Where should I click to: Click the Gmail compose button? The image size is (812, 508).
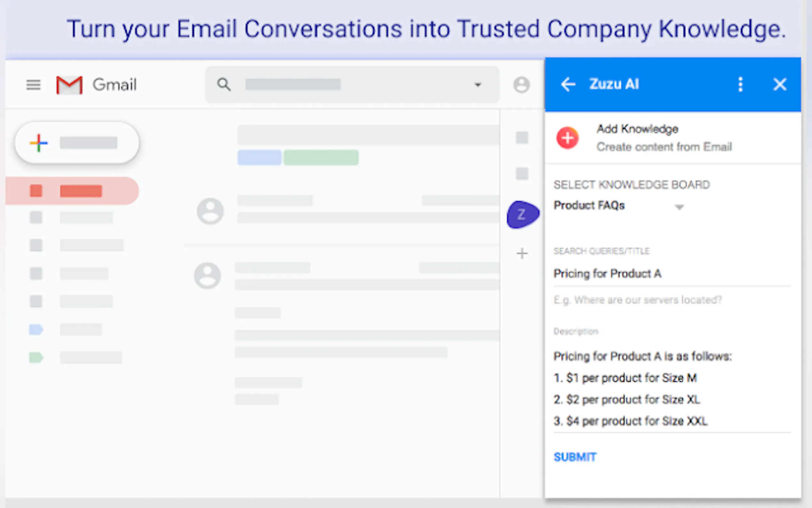click(x=77, y=143)
